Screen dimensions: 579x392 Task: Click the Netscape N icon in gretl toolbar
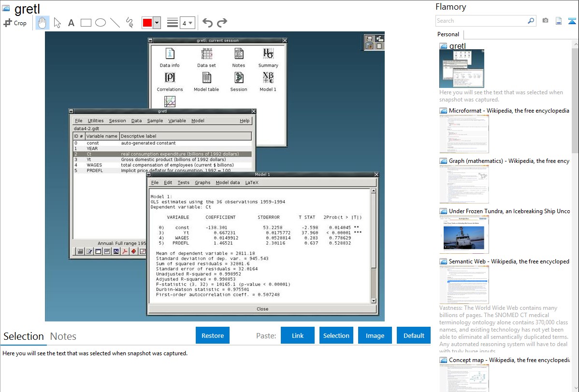point(116,251)
